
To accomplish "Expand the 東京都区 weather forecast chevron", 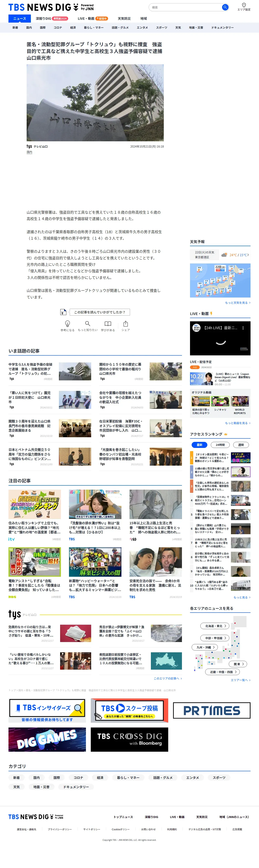I will pos(248,255).
